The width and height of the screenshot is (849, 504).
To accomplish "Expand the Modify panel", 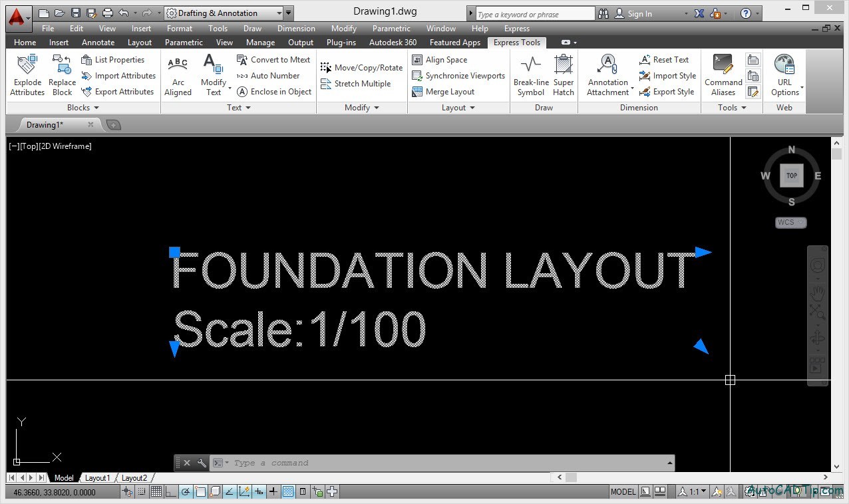I will (362, 108).
